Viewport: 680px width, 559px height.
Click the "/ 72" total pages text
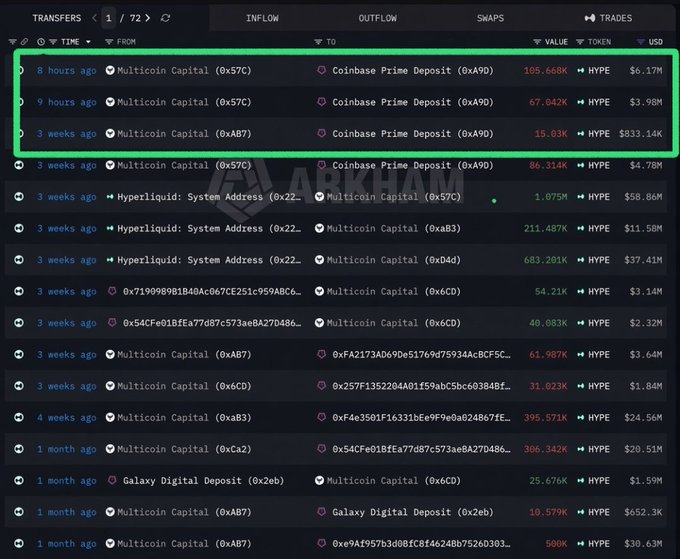[130, 18]
